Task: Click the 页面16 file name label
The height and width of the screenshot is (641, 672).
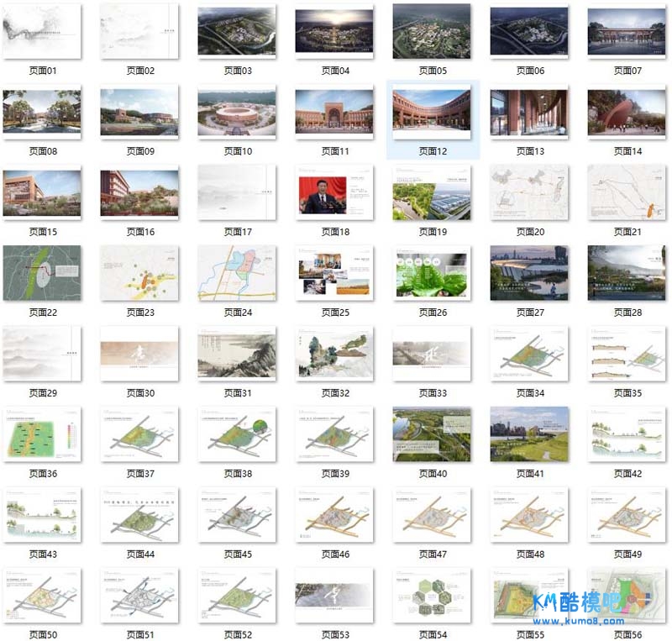Action: coord(139,232)
